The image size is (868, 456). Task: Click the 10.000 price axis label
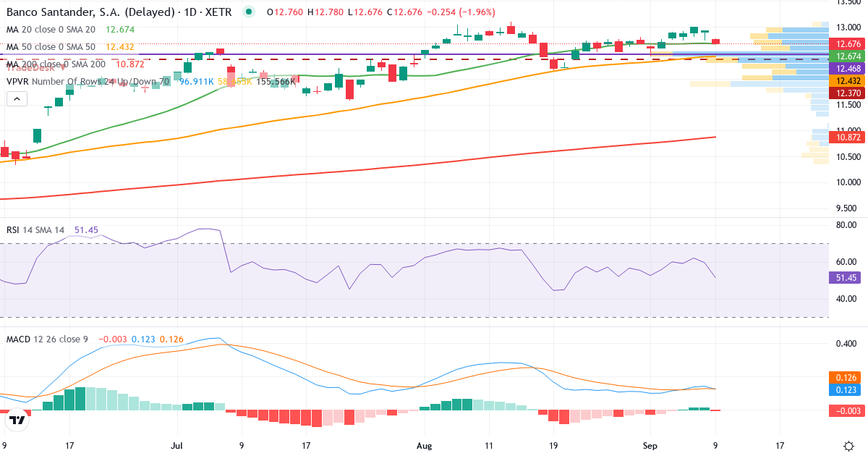pos(848,182)
